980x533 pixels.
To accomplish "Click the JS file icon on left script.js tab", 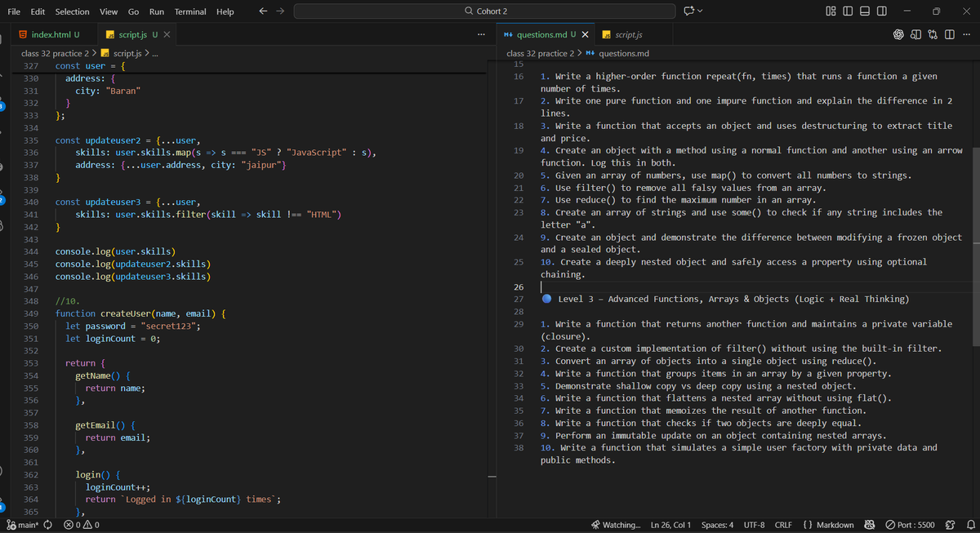I will [109, 35].
